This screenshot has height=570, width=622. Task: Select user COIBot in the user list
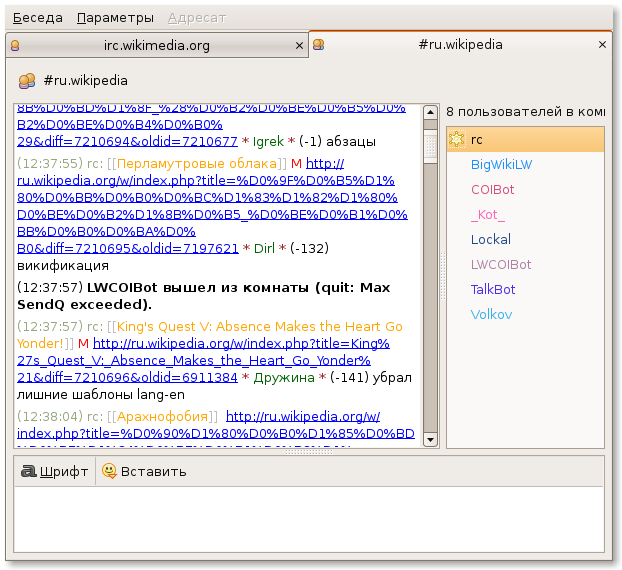pyautogui.click(x=525, y=189)
